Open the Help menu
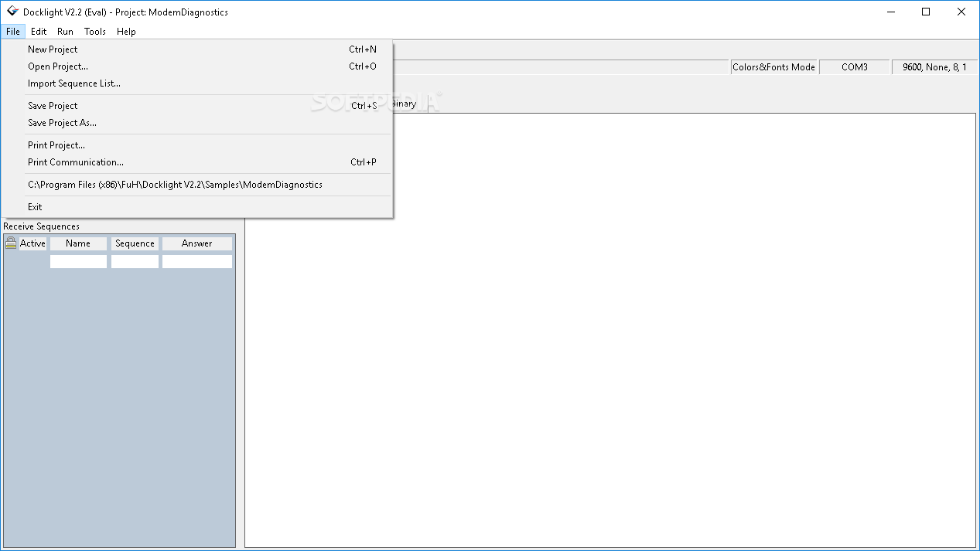The width and height of the screenshot is (980, 551). tap(126, 32)
